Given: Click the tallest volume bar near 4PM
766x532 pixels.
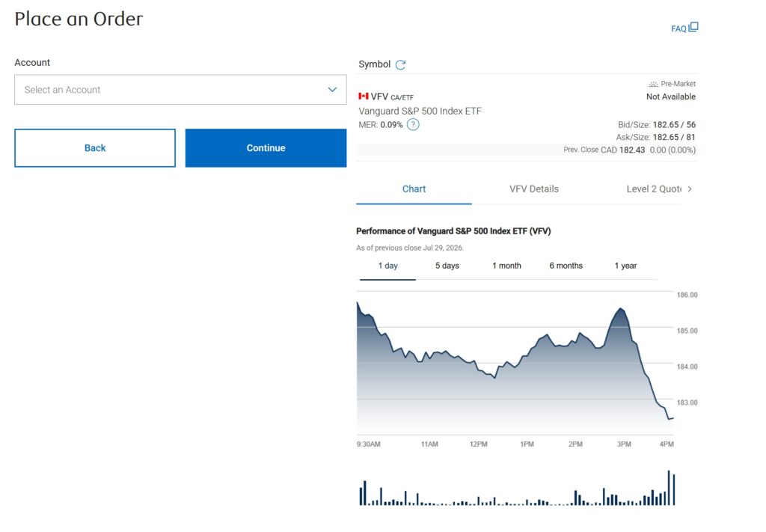Looking at the screenshot, I should (x=669, y=488).
